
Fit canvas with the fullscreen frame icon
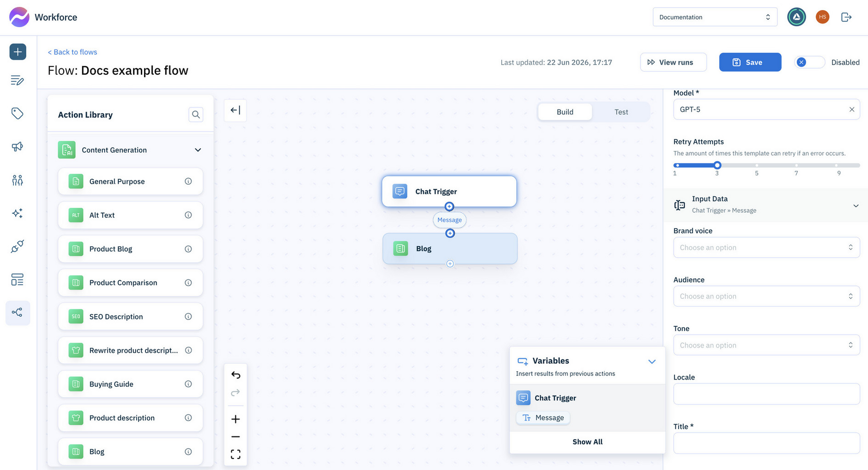click(x=235, y=454)
